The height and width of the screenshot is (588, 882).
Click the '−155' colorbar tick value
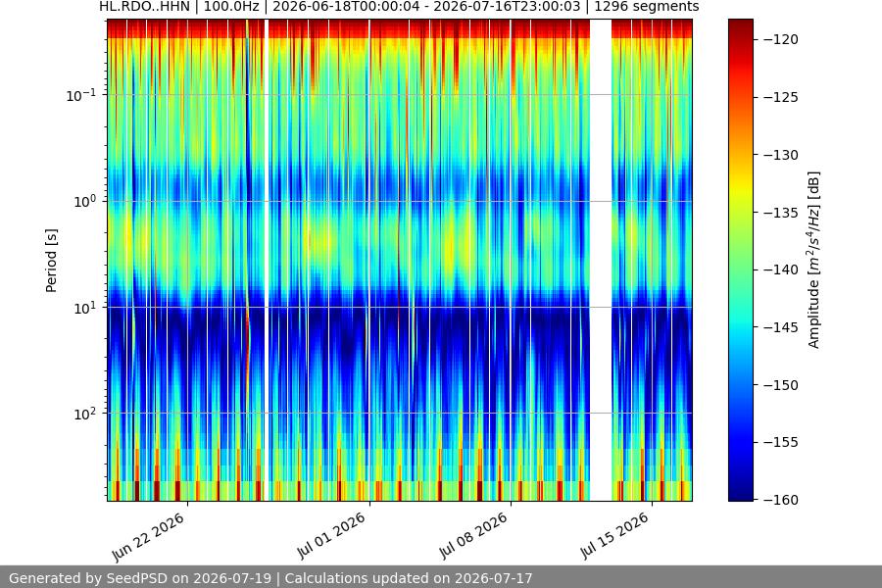(x=781, y=443)
